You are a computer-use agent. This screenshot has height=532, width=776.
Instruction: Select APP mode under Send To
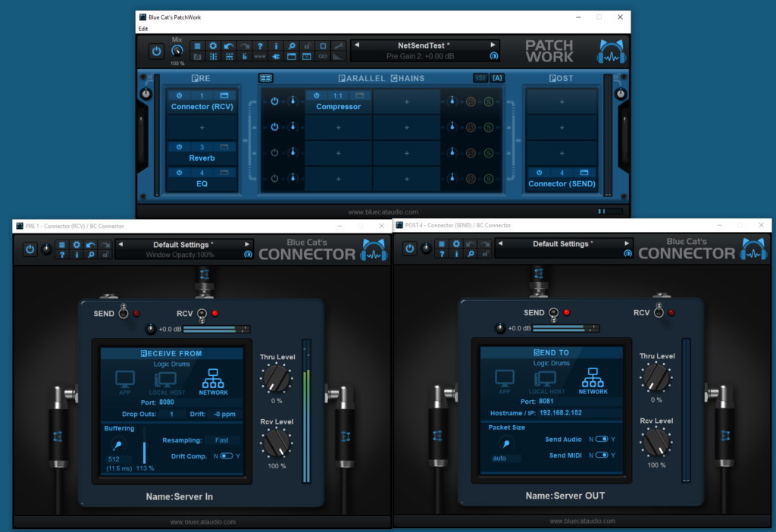[x=504, y=381]
